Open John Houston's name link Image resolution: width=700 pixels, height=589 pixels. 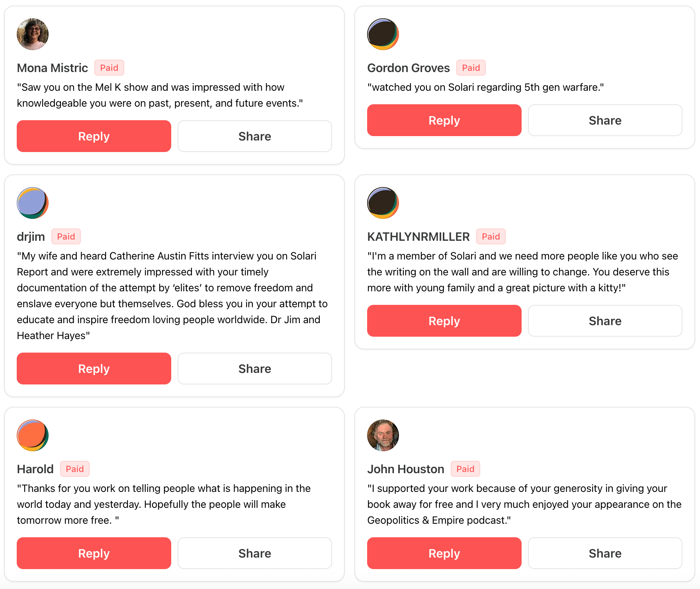click(405, 469)
